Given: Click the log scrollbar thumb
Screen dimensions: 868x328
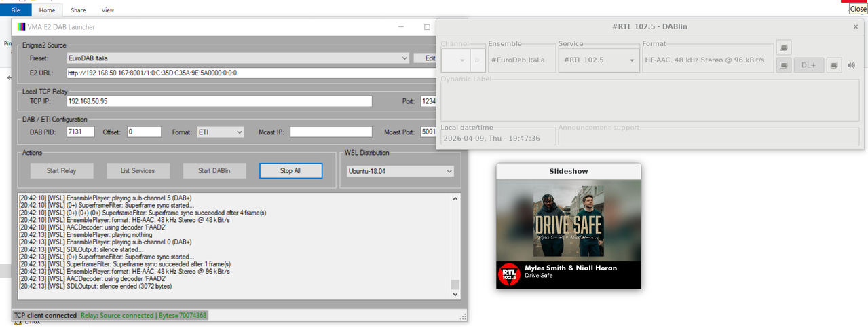Looking at the screenshot, I should pos(455,285).
